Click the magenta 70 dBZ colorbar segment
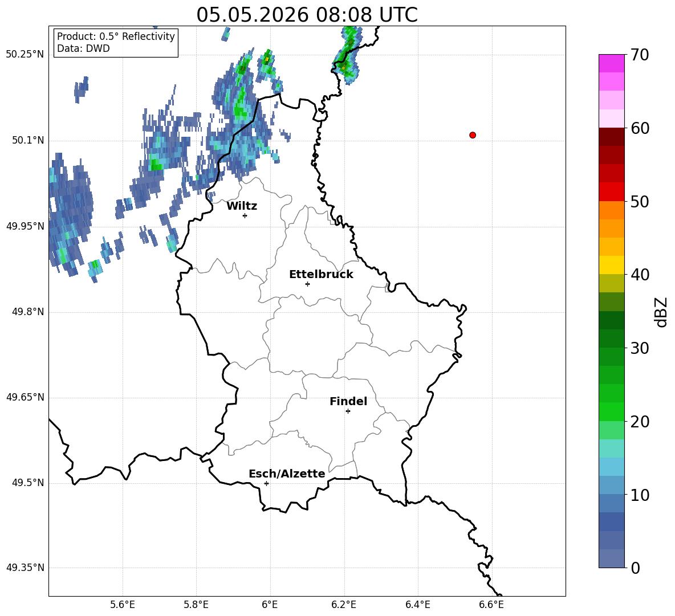The height and width of the screenshot is (616, 675). coord(611,63)
